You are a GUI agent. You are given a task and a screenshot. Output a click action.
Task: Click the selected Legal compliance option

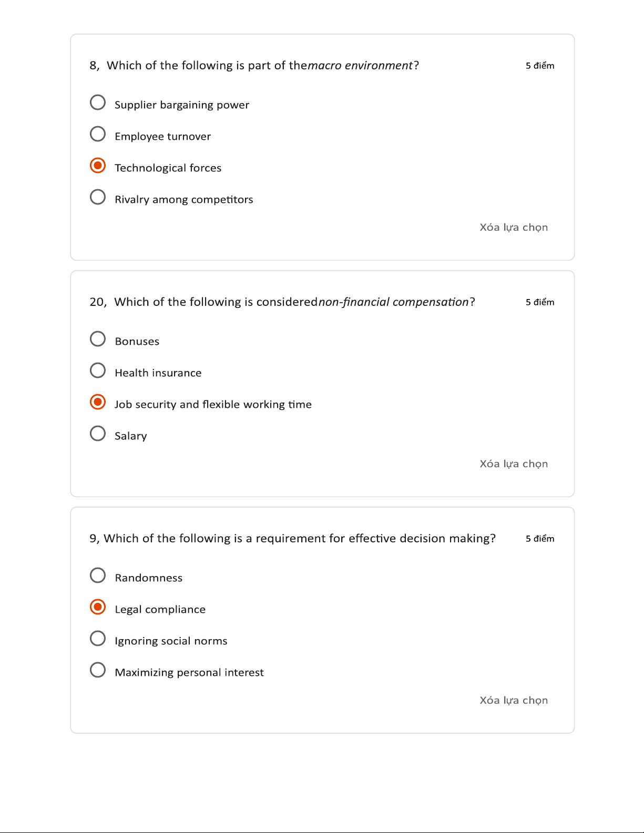[98, 607]
